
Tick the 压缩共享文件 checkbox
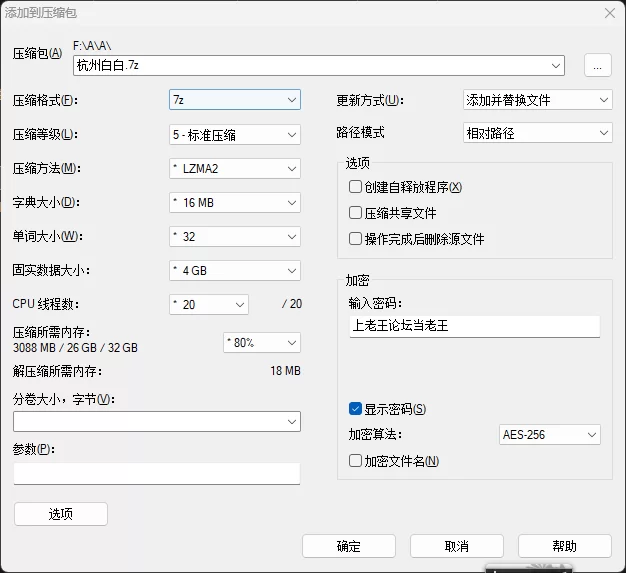pyautogui.click(x=355, y=212)
